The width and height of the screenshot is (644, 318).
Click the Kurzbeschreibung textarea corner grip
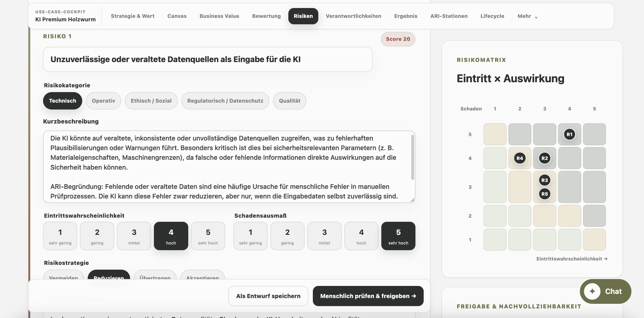click(x=412, y=200)
